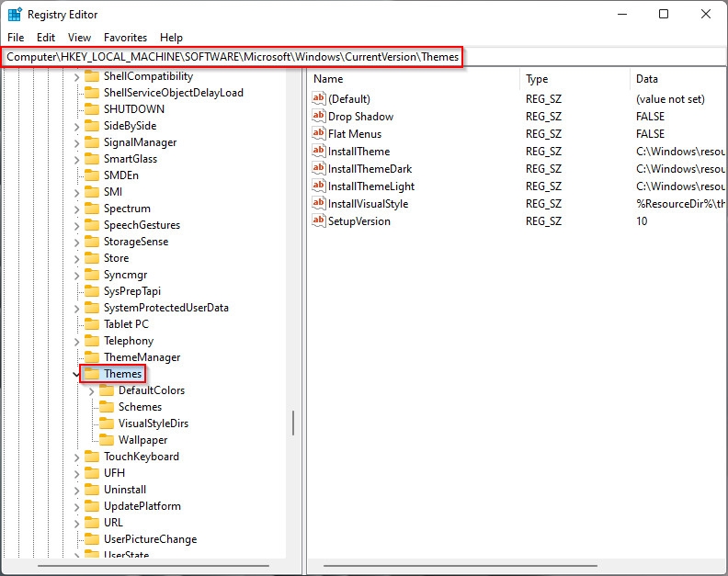The width and height of the screenshot is (728, 576).
Task: Click the string value icon of Flat Menus
Action: (318, 133)
